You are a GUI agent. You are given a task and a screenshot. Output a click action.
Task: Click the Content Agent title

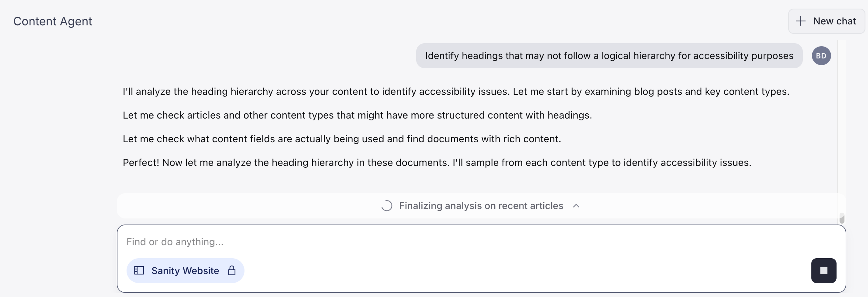(53, 21)
